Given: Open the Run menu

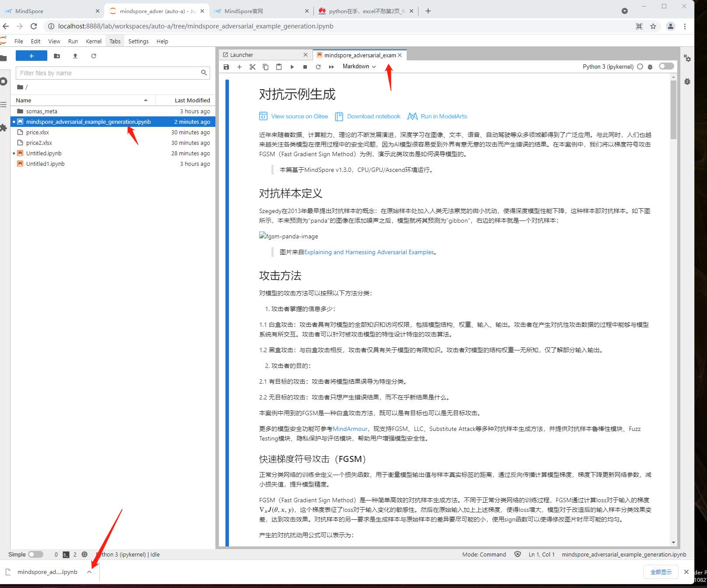Looking at the screenshot, I should click(x=73, y=41).
